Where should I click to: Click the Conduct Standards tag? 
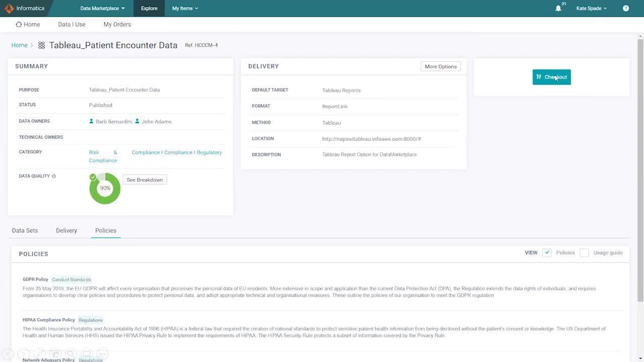[x=71, y=280]
